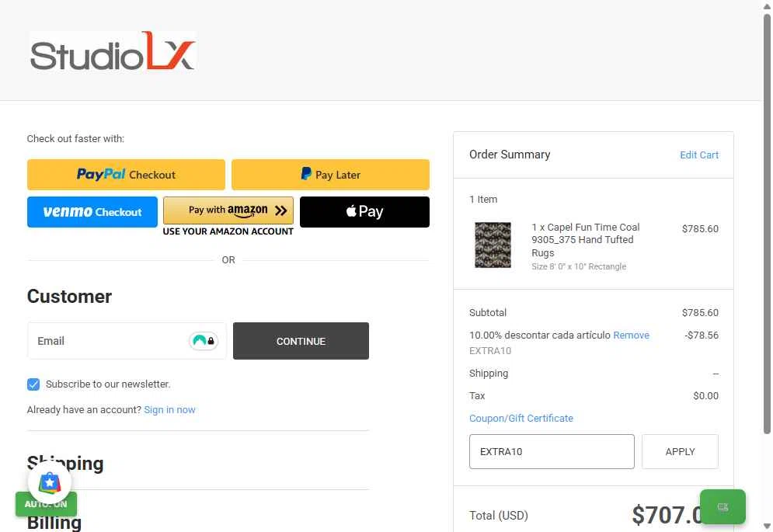Uncheck Subscribe to our newsletter checkbox
773x532 pixels.
click(x=33, y=384)
